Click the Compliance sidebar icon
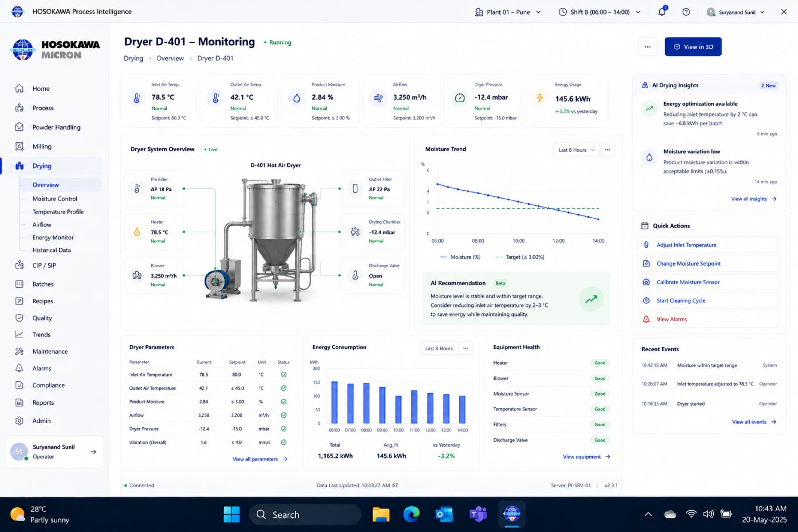Screen dimensions: 798x532 tap(20, 385)
